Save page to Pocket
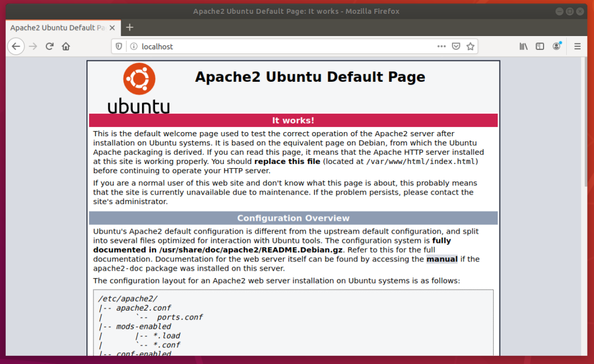Viewport: 594px width, 364px height. tap(457, 46)
